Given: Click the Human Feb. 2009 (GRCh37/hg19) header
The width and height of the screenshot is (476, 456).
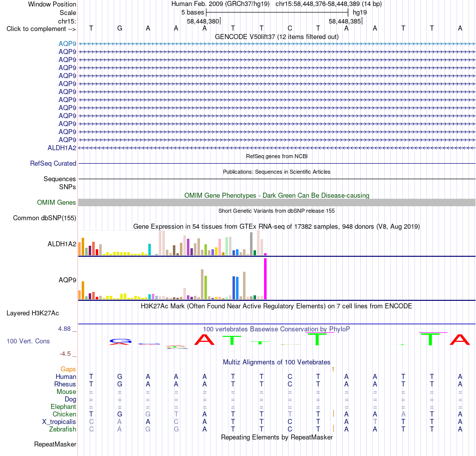Looking at the screenshot, I should [x=220, y=4].
